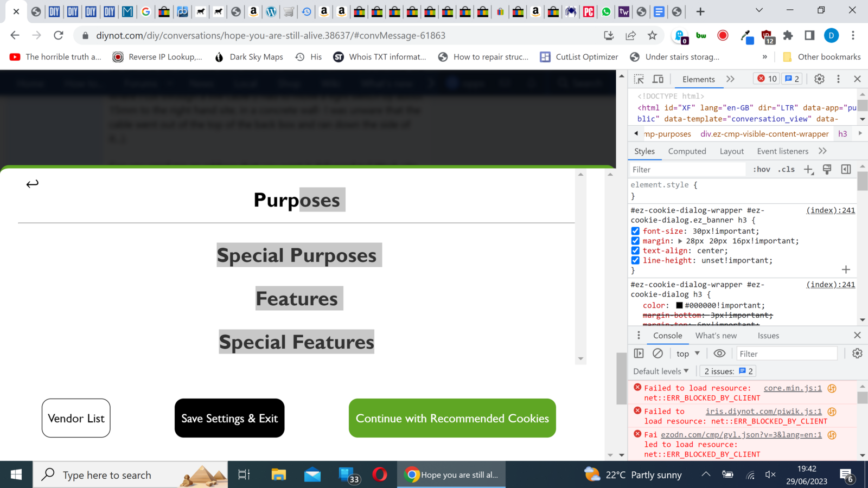This screenshot has width=868, height=488.
Task: Open the Issues tab in drawer
Action: click(768, 336)
